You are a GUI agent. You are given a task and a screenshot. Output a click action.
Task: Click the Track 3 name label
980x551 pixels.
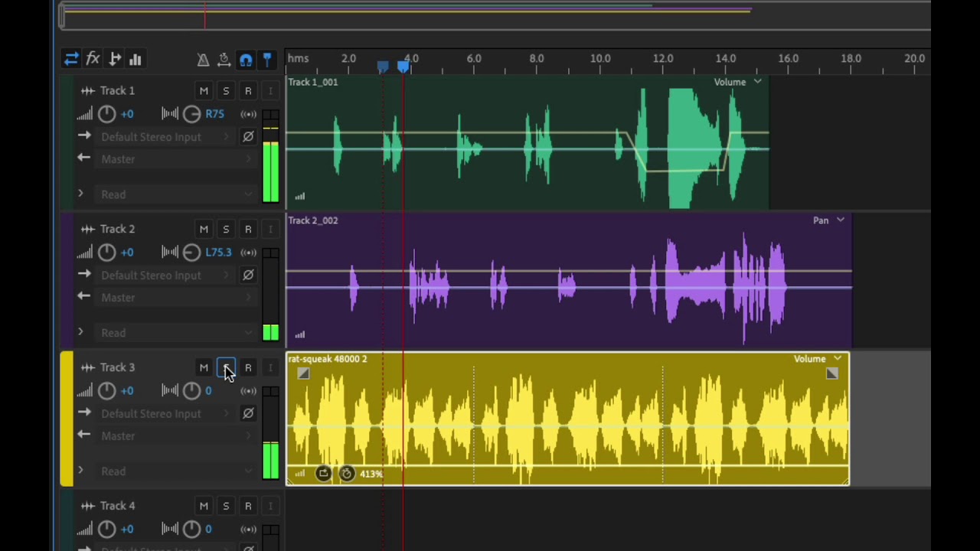click(x=117, y=367)
